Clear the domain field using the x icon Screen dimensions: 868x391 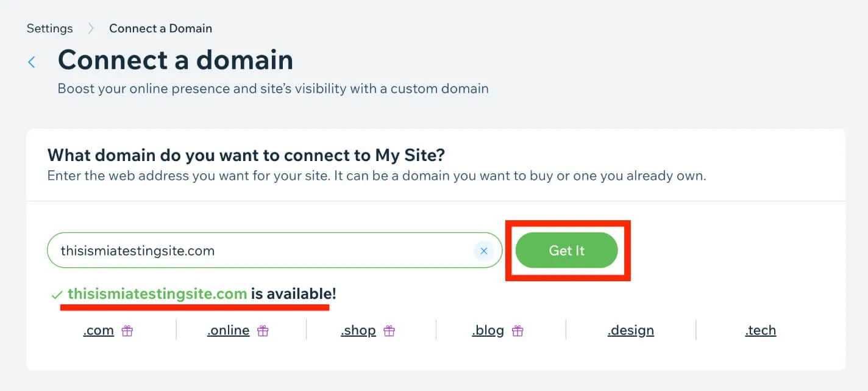(x=483, y=250)
